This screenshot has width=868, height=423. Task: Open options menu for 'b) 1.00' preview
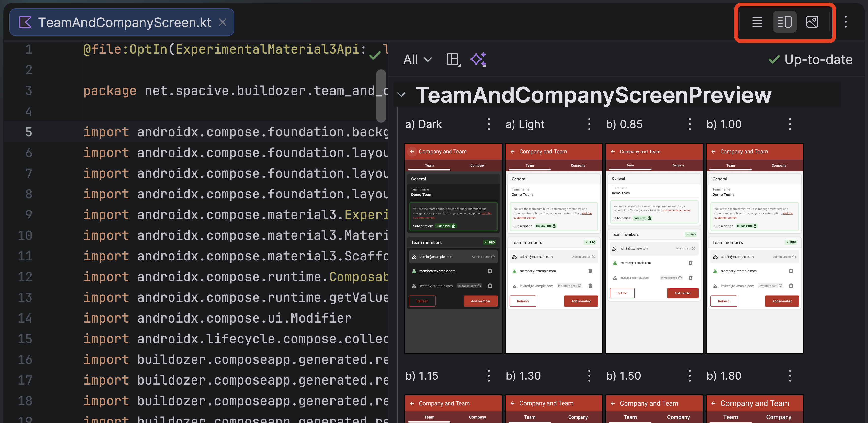790,124
